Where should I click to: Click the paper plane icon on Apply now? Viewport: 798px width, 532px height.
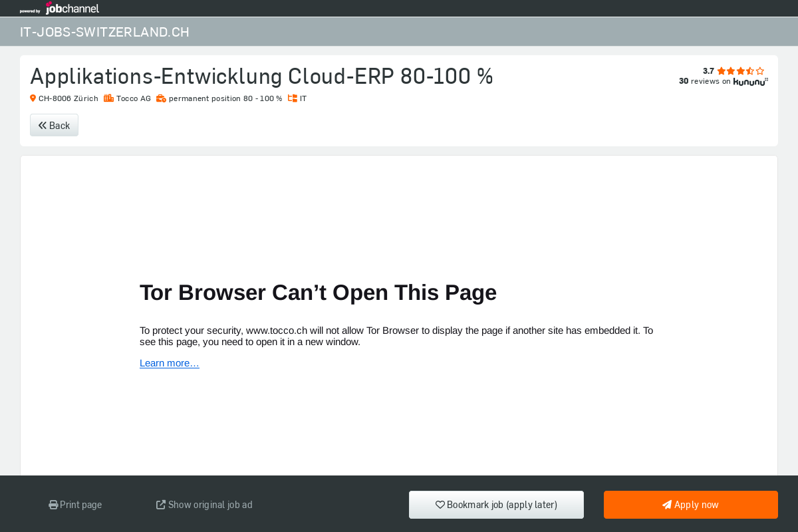(667, 505)
